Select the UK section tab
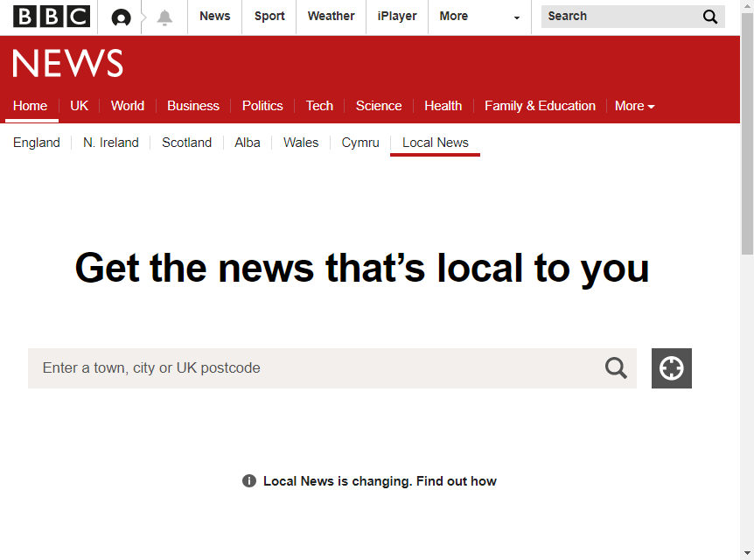754x560 pixels. 80,106
